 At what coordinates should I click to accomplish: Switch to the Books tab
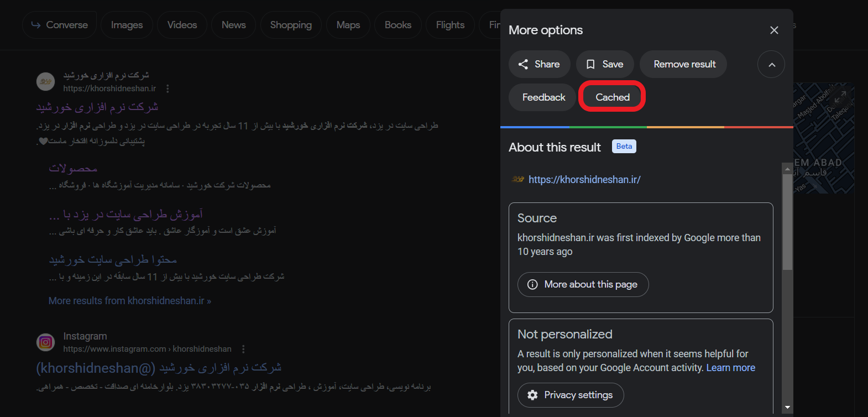pyautogui.click(x=398, y=25)
